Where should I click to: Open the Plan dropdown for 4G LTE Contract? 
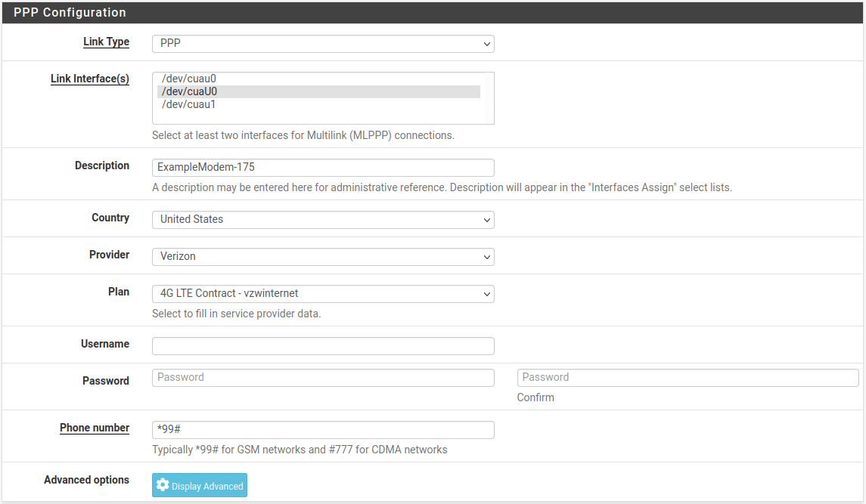tap(323, 293)
